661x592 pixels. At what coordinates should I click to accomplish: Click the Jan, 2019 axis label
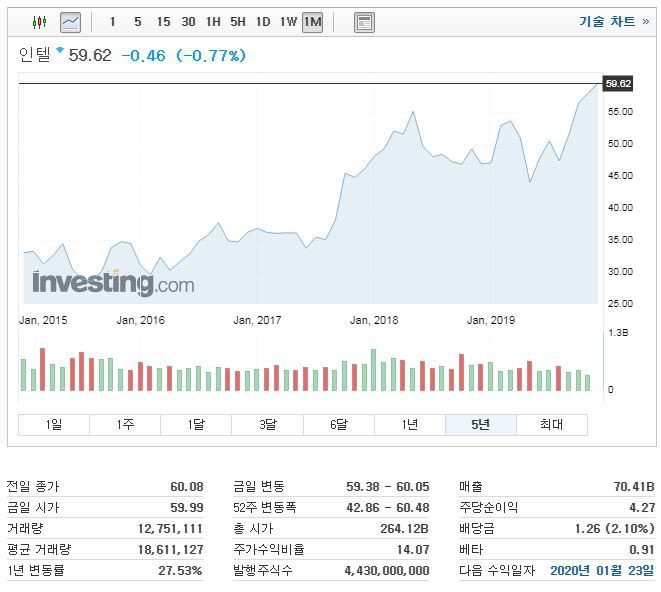tap(491, 320)
